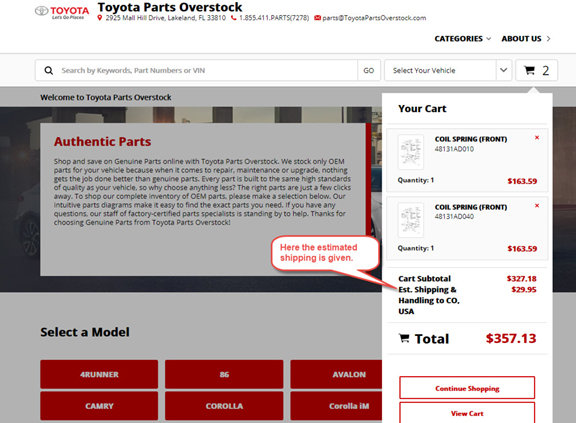Image resolution: width=576 pixels, height=423 pixels.
Task: Click the GO search button
Action: point(368,70)
